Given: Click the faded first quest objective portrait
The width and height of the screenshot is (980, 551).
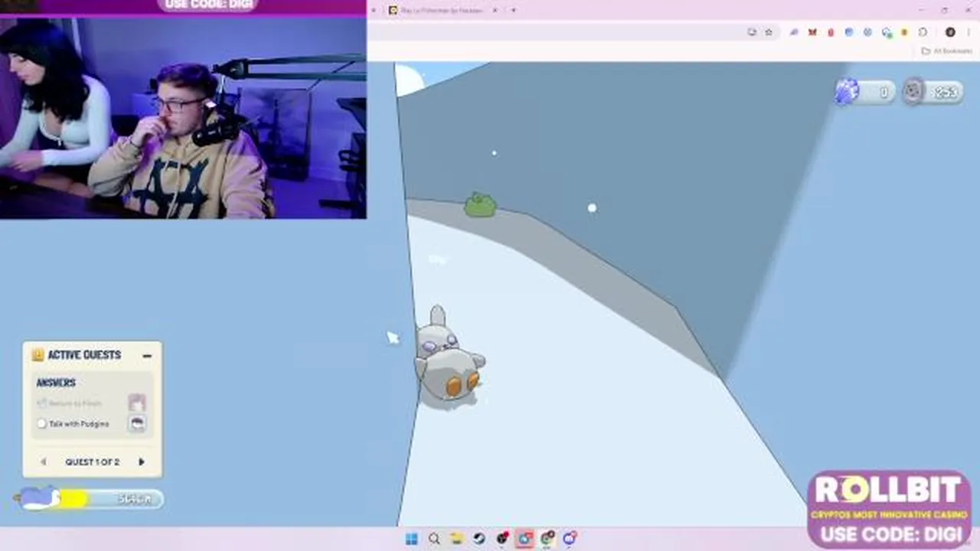Looking at the screenshot, I should point(137,403).
